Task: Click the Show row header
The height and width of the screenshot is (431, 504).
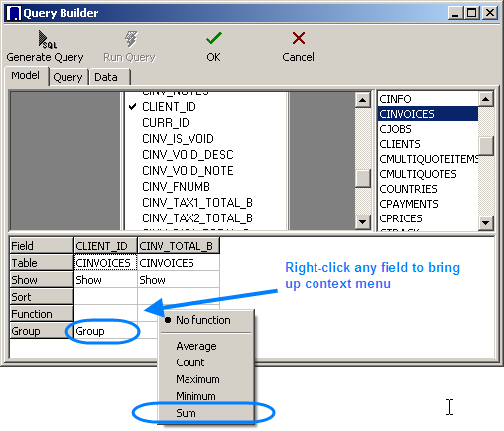Action: click(42, 280)
